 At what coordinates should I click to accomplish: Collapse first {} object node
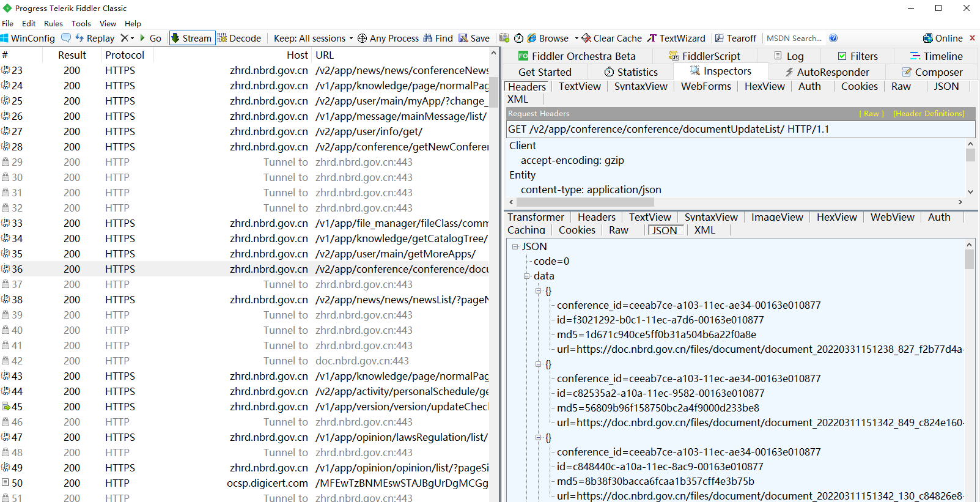[539, 291]
